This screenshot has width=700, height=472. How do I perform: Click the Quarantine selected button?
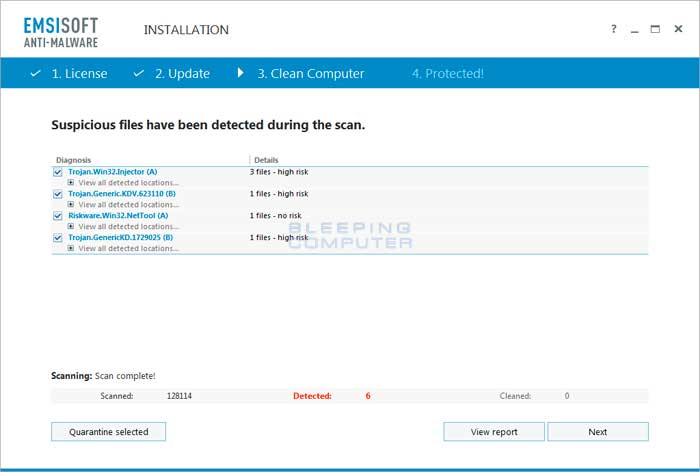pos(108,432)
